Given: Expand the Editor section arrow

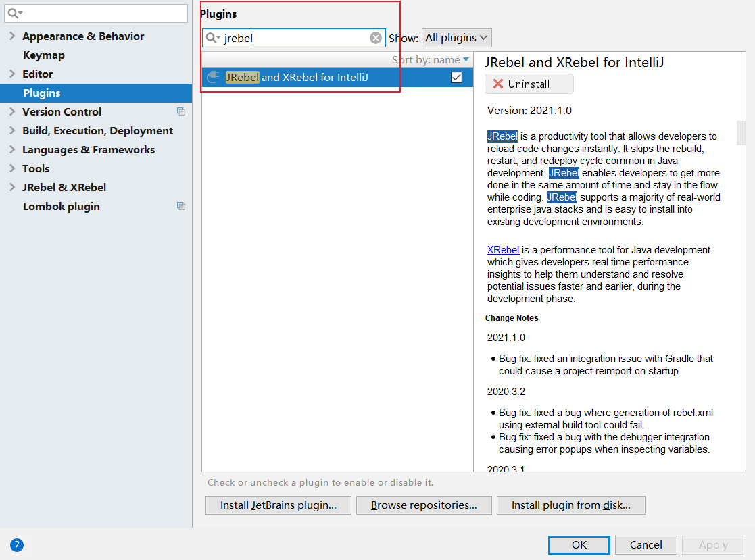Looking at the screenshot, I should [x=13, y=74].
